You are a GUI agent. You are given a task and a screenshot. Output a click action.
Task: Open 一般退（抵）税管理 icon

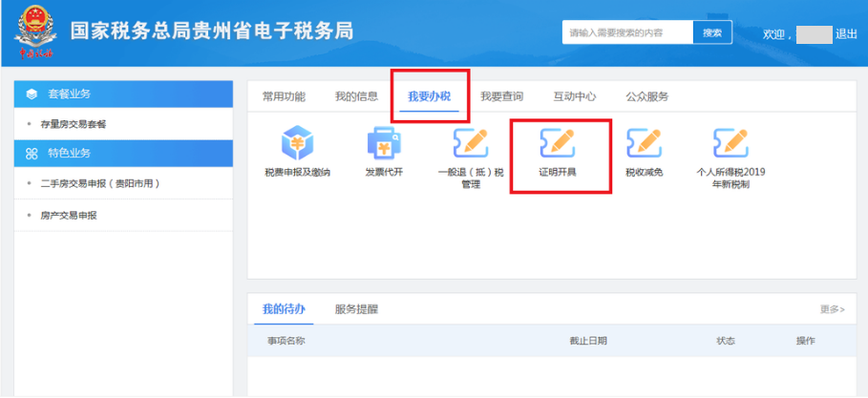(x=471, y=143)
